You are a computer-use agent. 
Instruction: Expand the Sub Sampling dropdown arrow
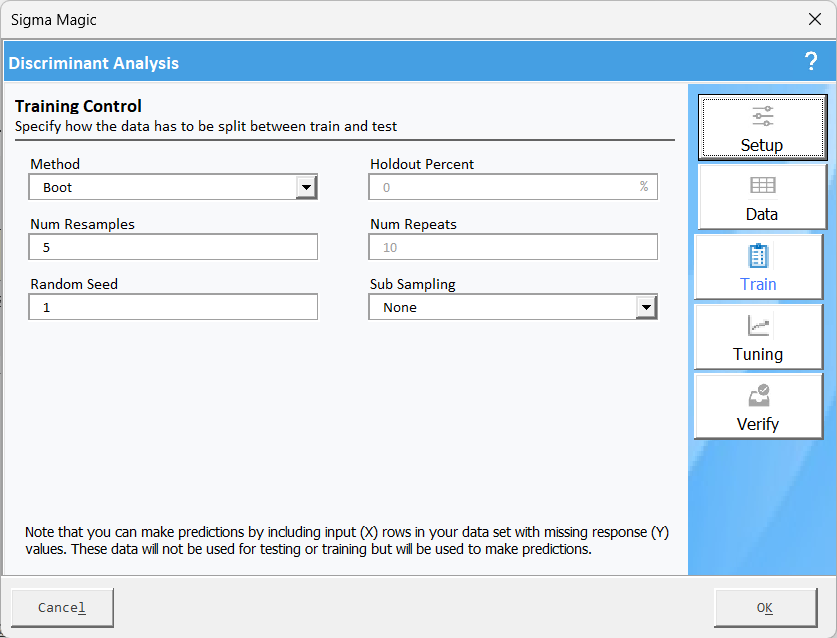click(x=647, y=307)
